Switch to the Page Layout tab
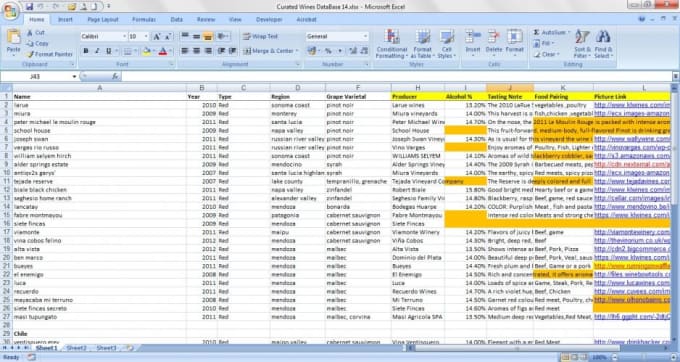This screenshot has width=680, height=362. coord(103,20)
